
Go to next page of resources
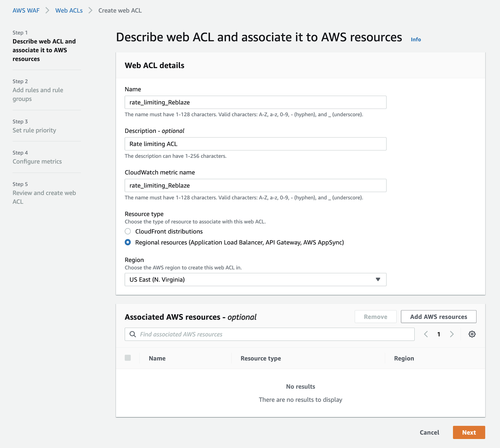452,334
